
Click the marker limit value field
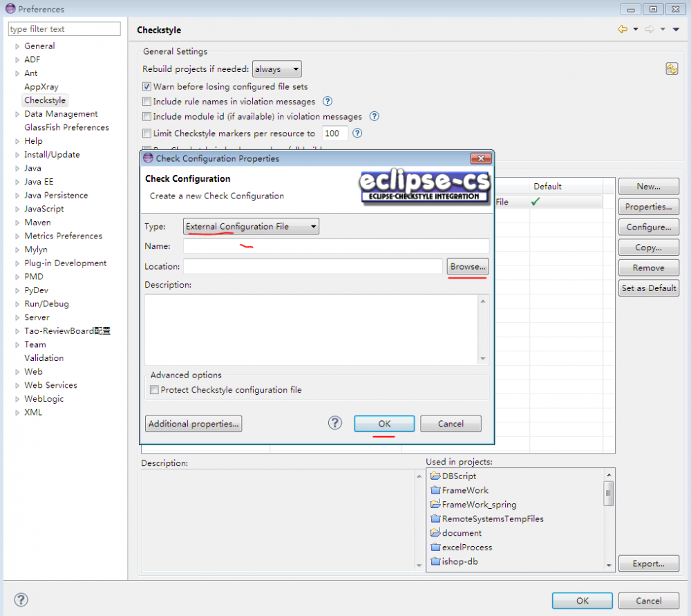click(x=335, y=133)
